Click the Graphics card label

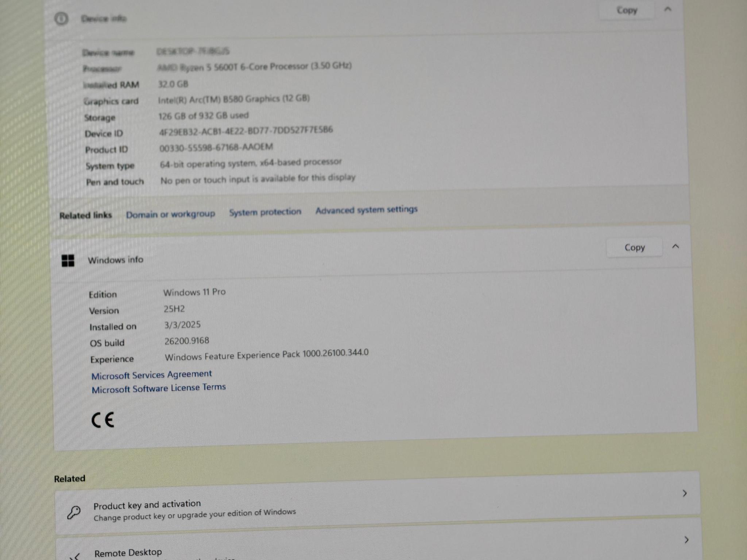point(111,101)
